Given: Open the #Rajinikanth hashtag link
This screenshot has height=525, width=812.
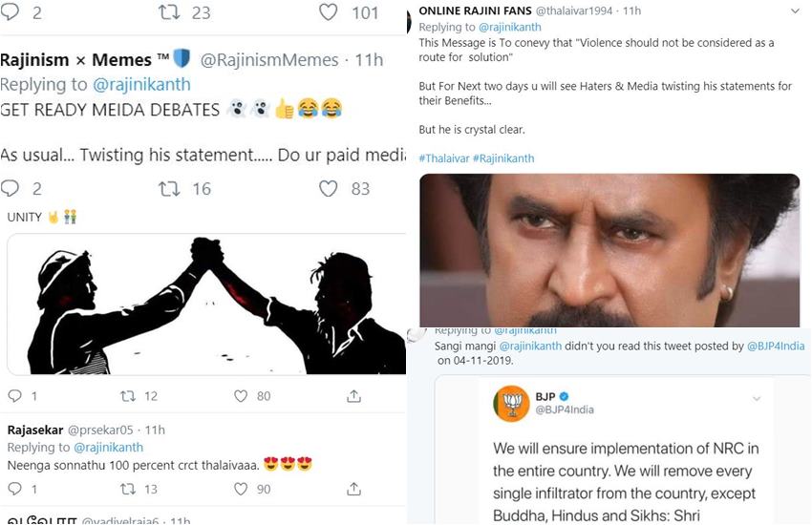Looking at the screenshot, I should click(x=503, y=158).
